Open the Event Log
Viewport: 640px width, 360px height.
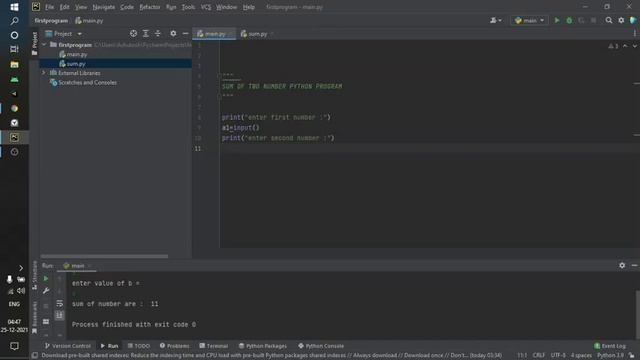[610, 346]
